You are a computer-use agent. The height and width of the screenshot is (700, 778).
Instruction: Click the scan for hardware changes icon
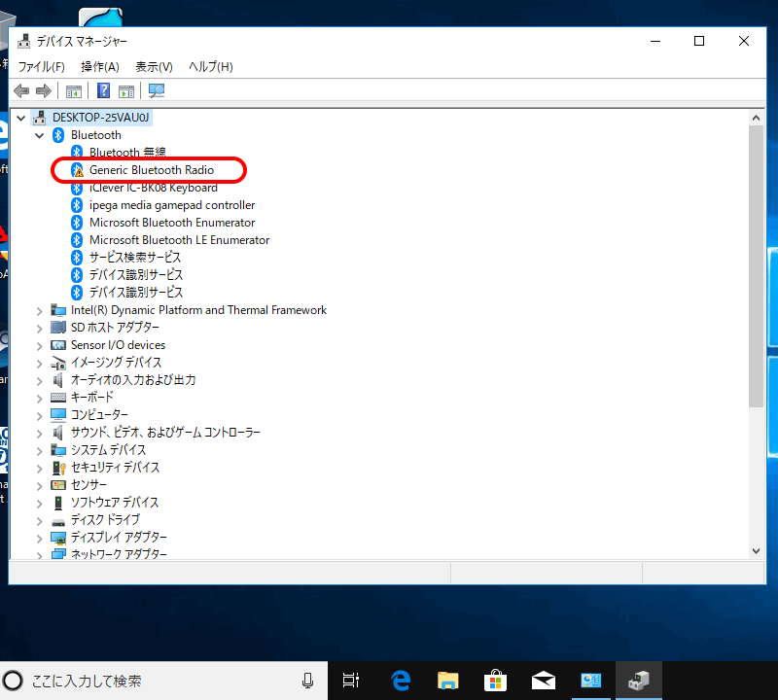pyautogui.click(x=157, y=91)
